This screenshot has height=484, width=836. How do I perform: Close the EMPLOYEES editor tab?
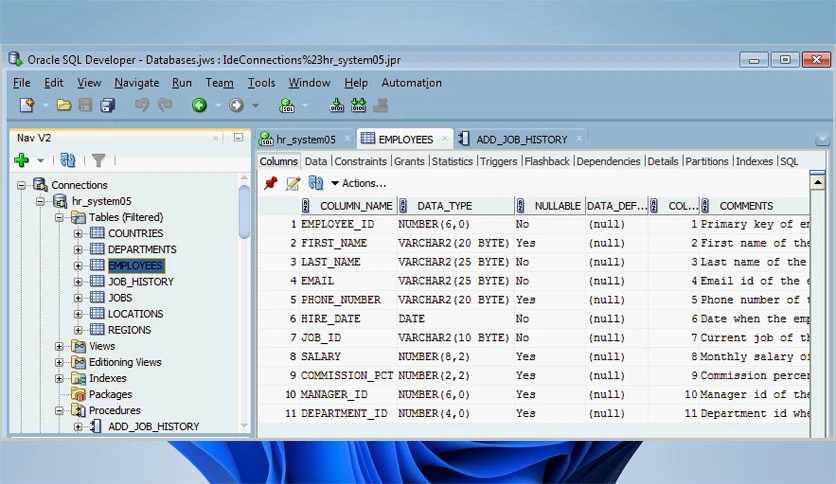[445, 139]
